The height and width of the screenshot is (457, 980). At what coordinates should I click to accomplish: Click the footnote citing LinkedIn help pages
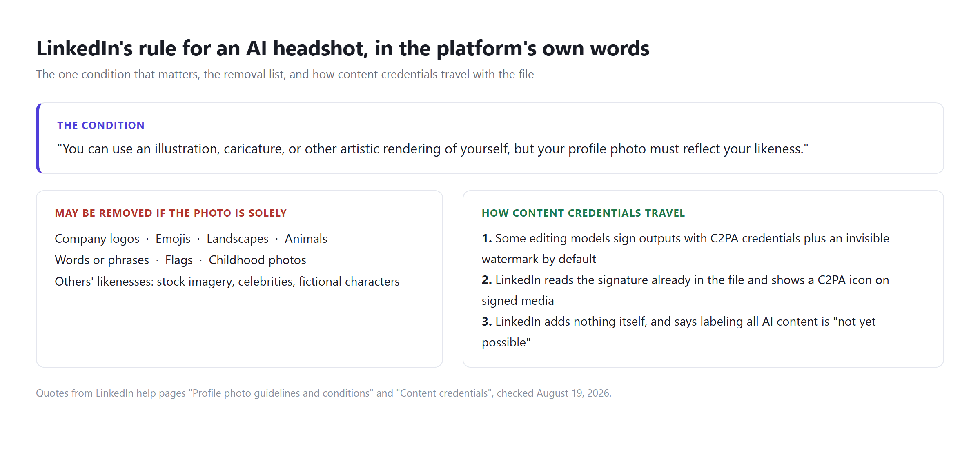coord(323,393)
